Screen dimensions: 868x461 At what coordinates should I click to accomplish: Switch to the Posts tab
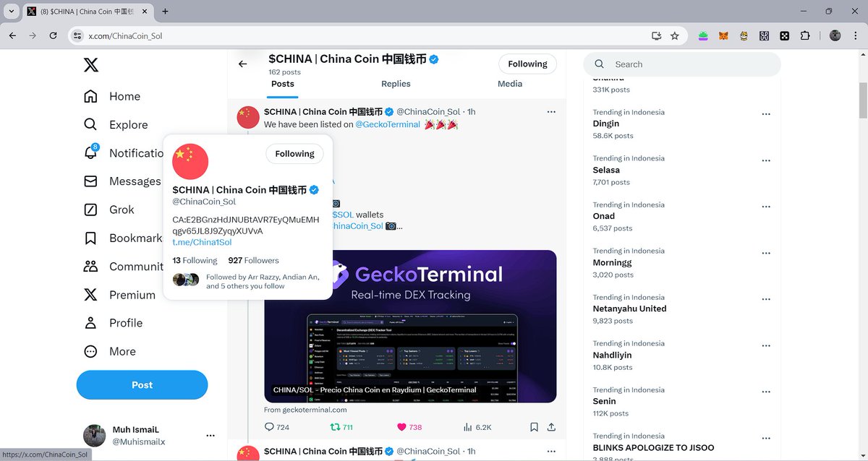[x=283, y=84]
